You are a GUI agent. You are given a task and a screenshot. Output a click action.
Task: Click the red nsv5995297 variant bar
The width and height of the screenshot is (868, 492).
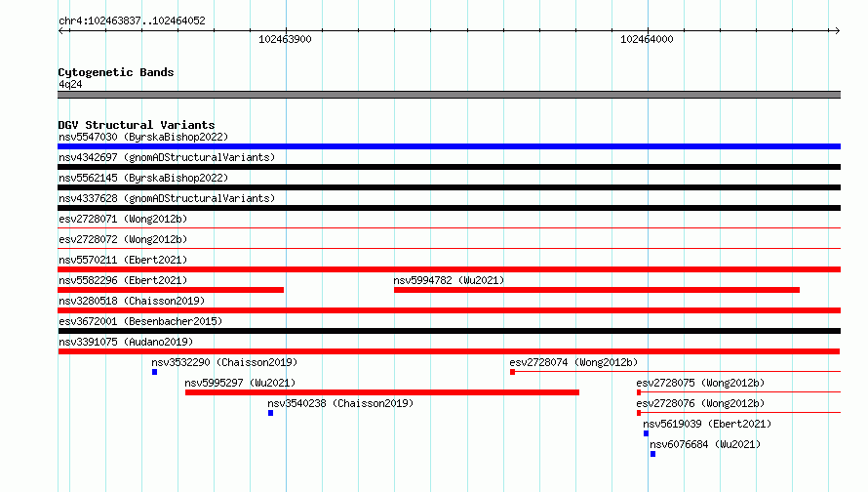(382, 392)
